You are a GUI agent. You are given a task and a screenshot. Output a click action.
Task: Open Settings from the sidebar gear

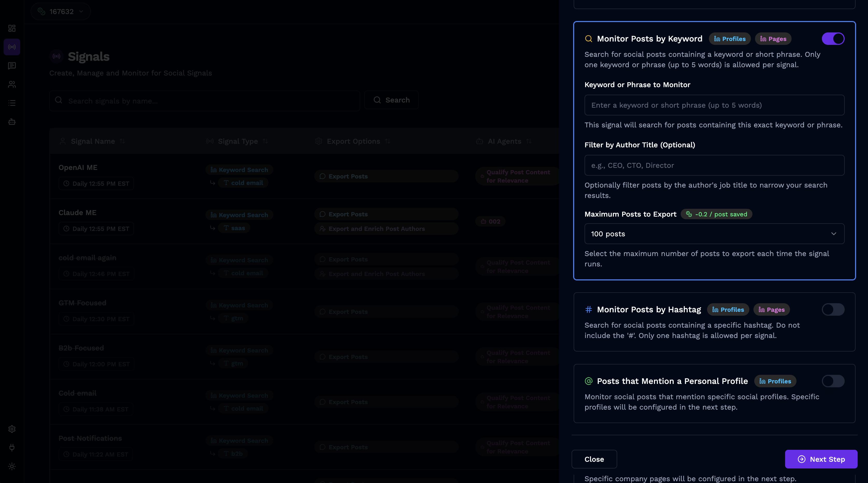click(12, 429)
